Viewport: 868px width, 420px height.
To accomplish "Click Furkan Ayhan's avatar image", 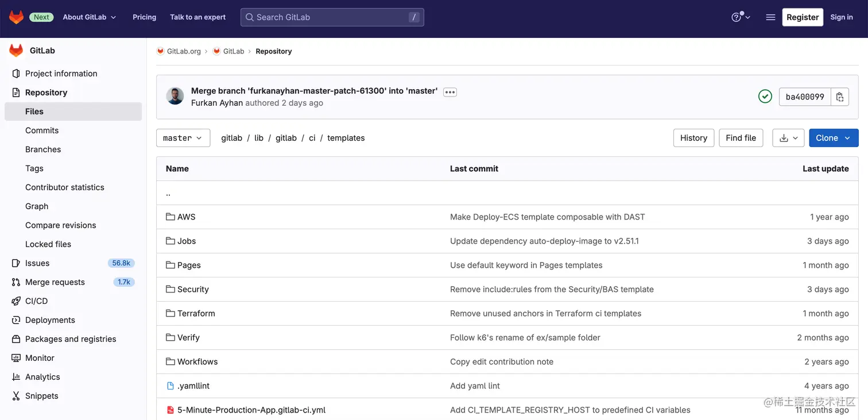I will click(x=175, y=96).
